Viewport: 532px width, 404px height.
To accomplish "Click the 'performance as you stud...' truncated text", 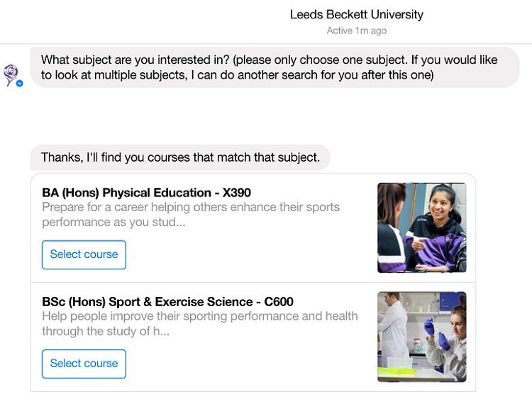I will click(x=113, y=222).
